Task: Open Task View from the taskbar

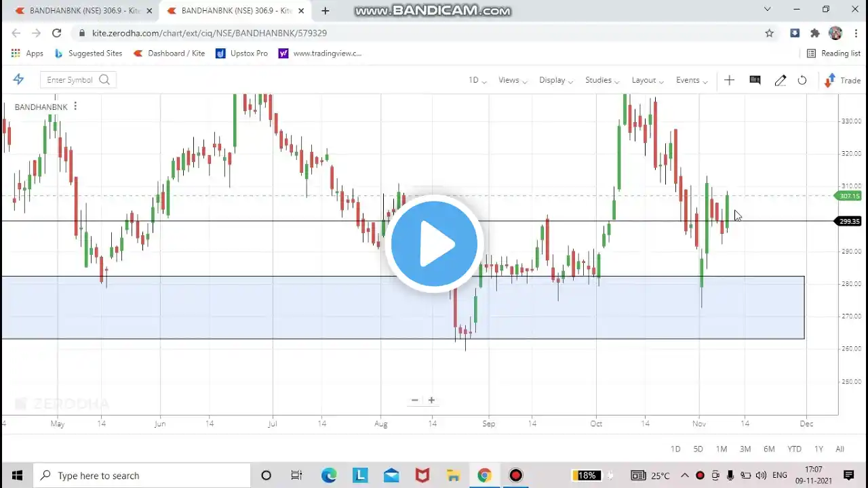Action: (x=296, y=475)
